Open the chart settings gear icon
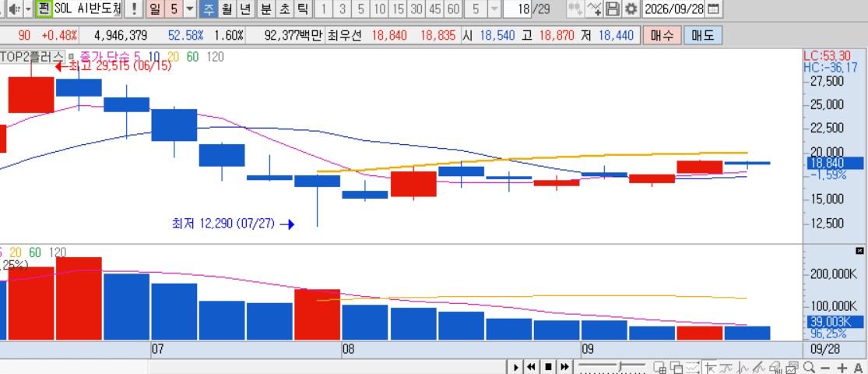Viewport: 868px width, 374px height. (x=631, y=9)
